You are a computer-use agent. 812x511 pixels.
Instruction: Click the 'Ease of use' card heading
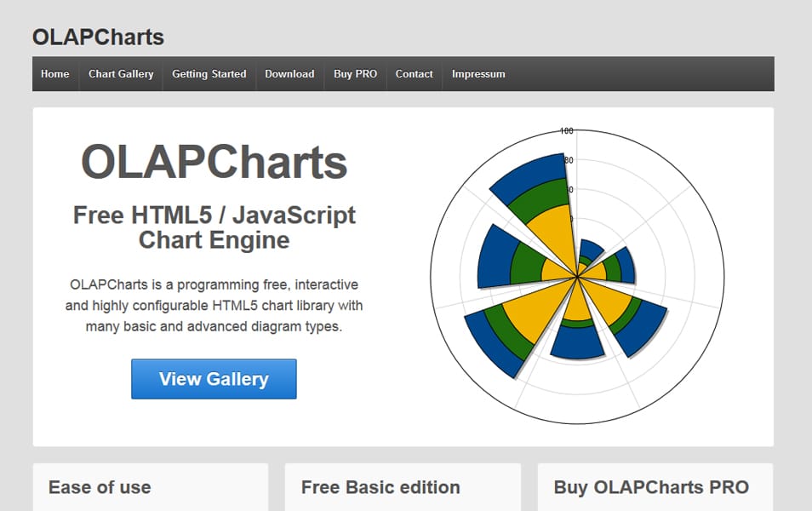[100, 487]
